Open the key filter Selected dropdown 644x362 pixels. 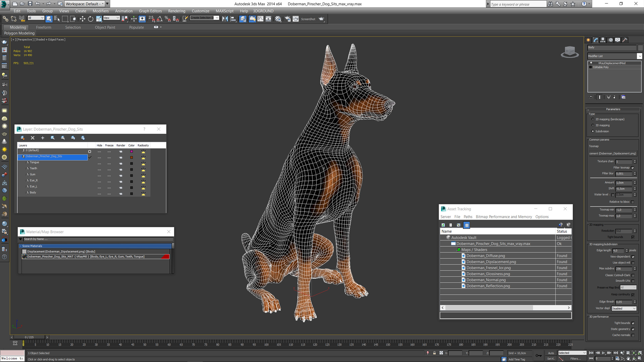[572, 353]
